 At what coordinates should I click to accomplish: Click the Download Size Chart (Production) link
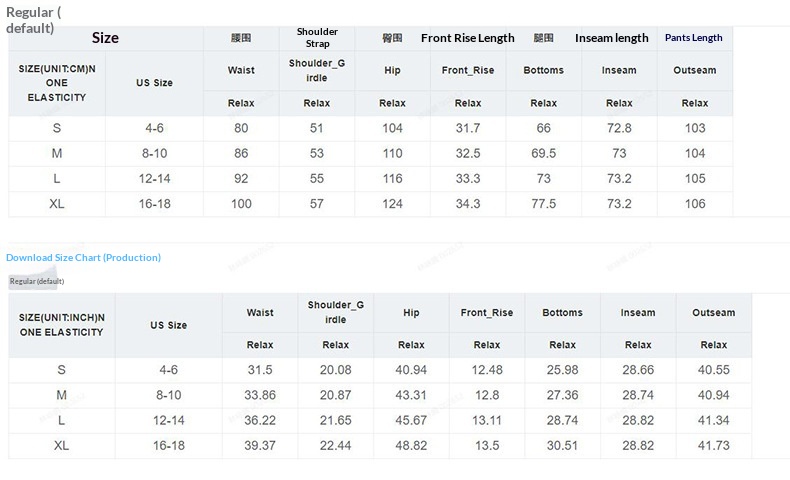pyautogui.click(x=83, y=258)
